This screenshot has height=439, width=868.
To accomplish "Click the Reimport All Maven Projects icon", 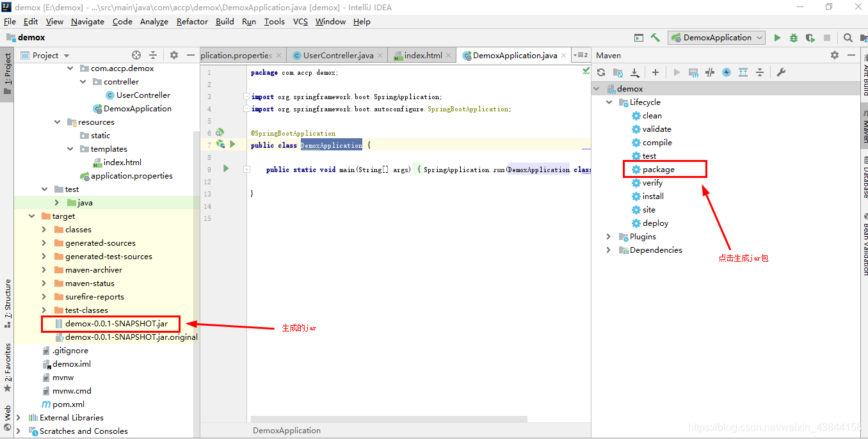I will 601,72.
